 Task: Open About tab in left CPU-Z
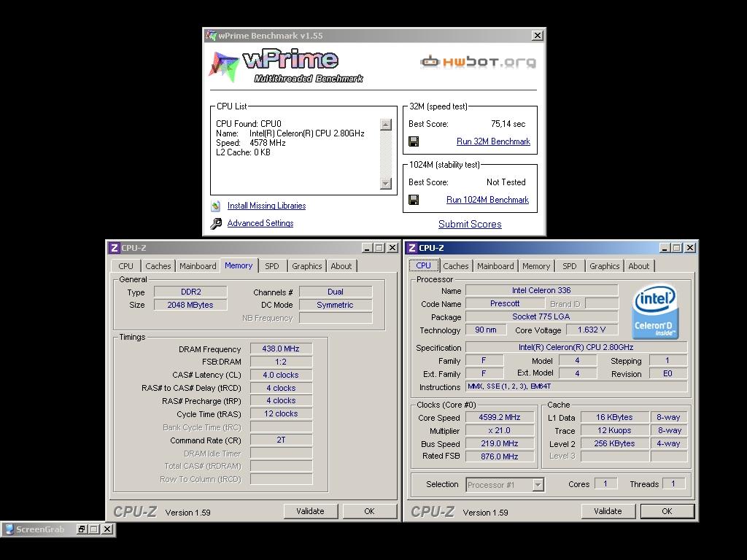pos(341,266)
